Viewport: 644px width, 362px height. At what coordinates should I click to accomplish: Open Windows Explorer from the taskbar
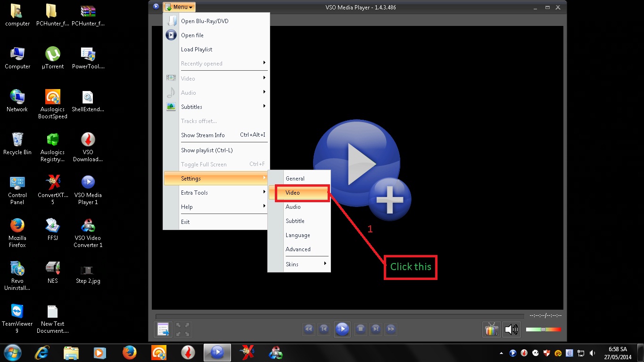click(71, 353)
